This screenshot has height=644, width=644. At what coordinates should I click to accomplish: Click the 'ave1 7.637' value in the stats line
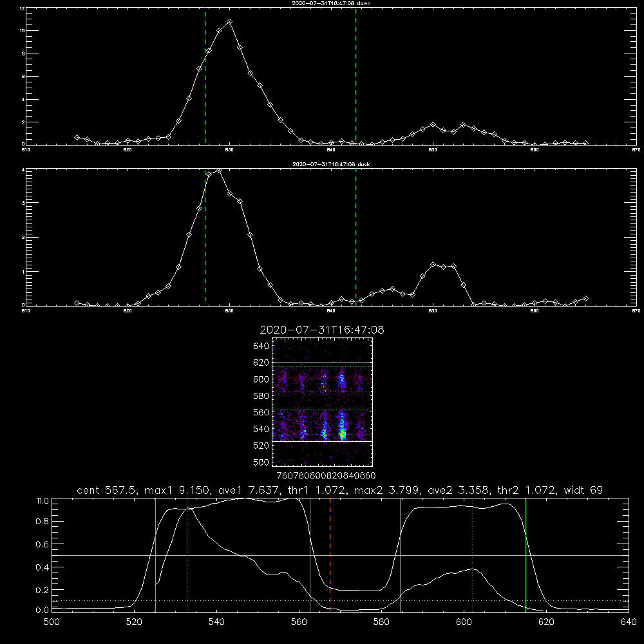tap(249, 490)
